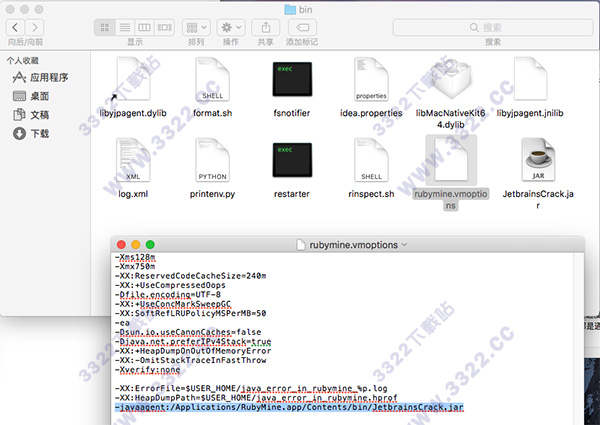
Task: Click the ReservedCodeCacheSize=240m line
Action: coord(191,276)
